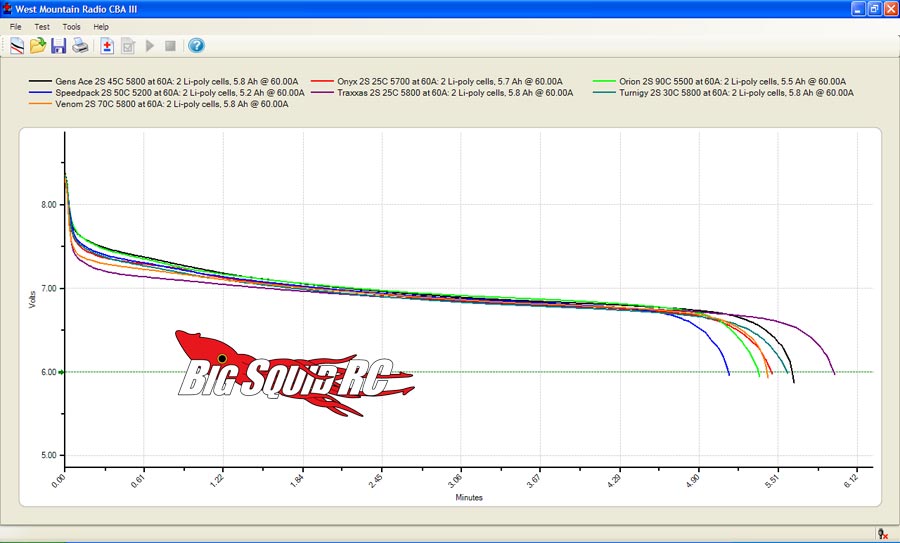Click the 1.22 minutes axis tick label
Viewport: 900px width, 543px height.
pyautogui.click(x=216, y=481)
